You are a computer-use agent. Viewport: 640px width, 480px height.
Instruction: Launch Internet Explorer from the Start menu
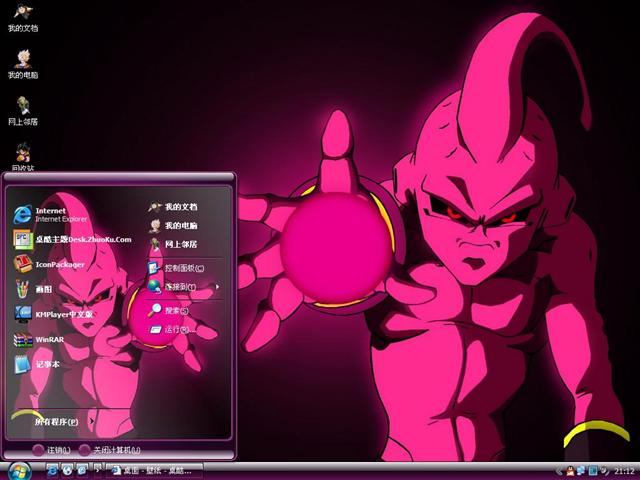[50, 215]
